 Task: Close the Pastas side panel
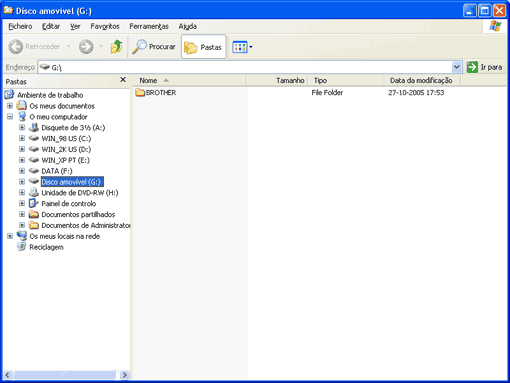[123, 80]
